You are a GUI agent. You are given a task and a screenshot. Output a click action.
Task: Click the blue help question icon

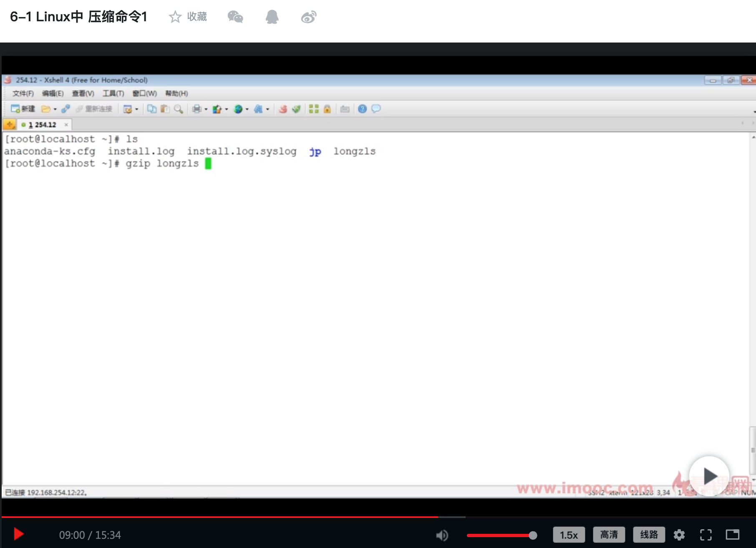(363, 109)
